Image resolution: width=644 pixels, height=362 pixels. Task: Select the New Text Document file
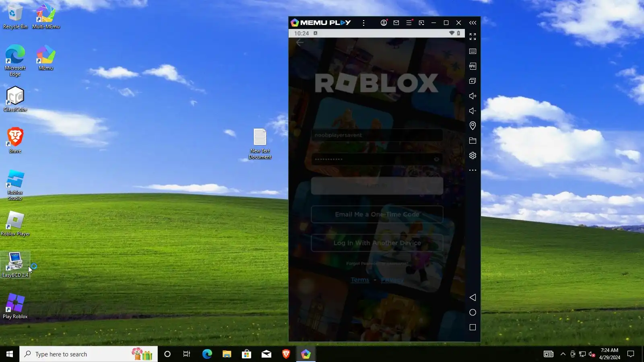[x=260, y=144]
